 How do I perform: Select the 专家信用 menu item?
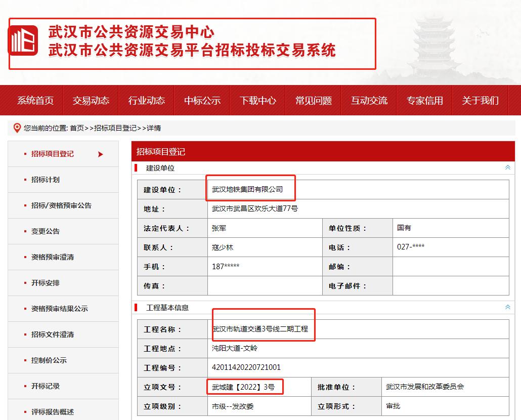click(424, 100)
